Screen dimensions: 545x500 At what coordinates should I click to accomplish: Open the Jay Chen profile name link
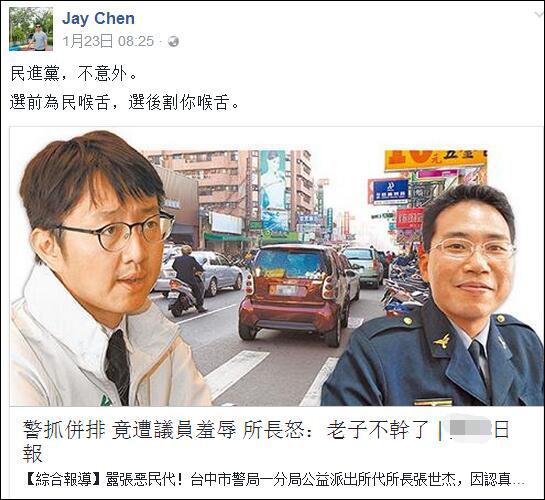pyautogui.click(x=98, y=19)
